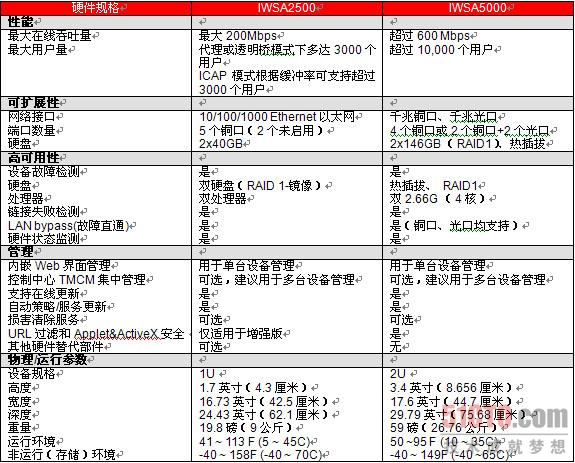Click the 管理 section heading
The width and height of the screenshot is (575, 463).
pos(21,252)
